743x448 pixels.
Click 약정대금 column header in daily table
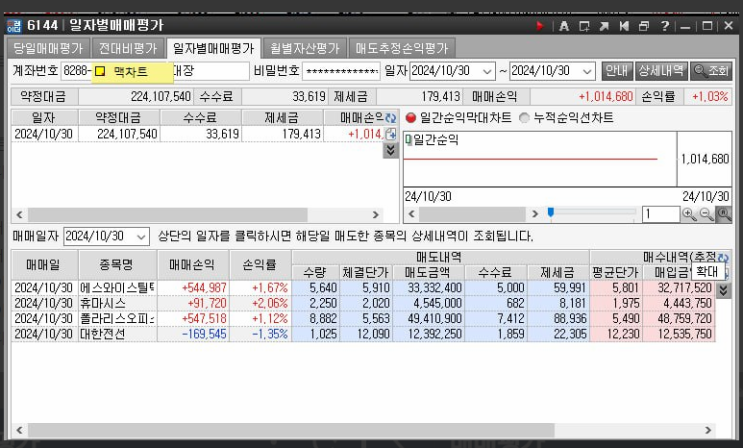(x=118, y=118)
